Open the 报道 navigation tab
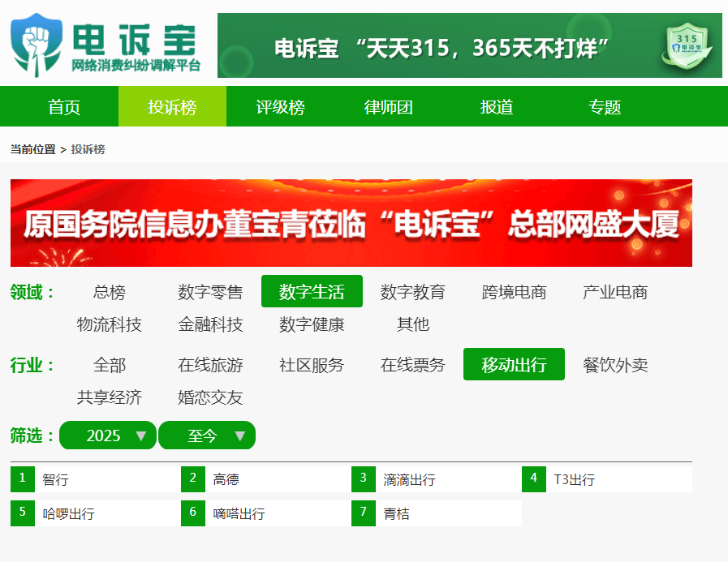The width and height of the screenshot is (728, 562). pos(496,107)
